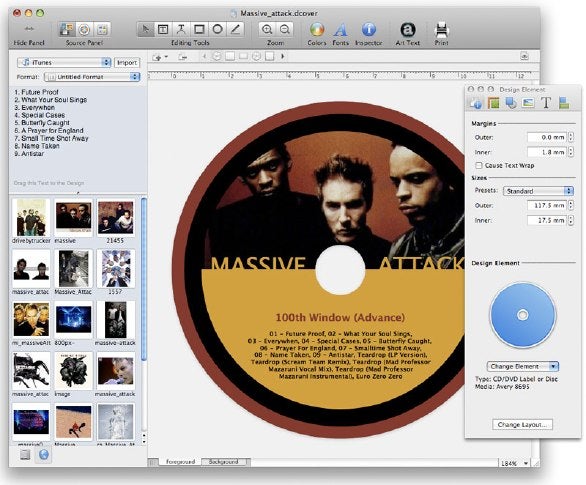Viewport: 586px width, 485px height.
Task: Click the Margins Outer stepper
Action: click(x=571, y=138)
